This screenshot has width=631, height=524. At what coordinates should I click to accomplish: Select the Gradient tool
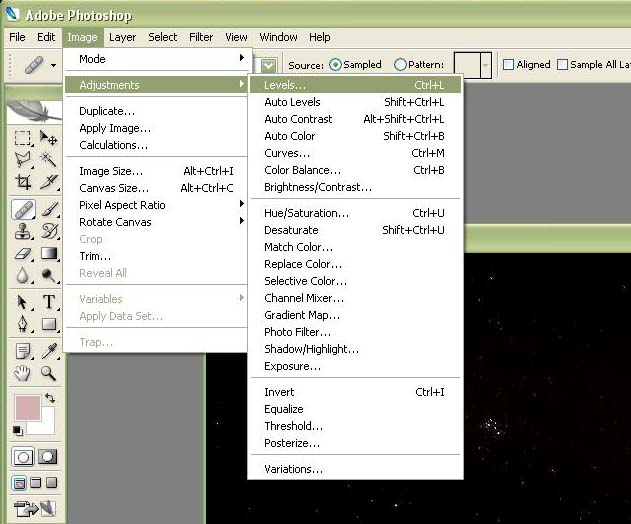click(49, 254)
